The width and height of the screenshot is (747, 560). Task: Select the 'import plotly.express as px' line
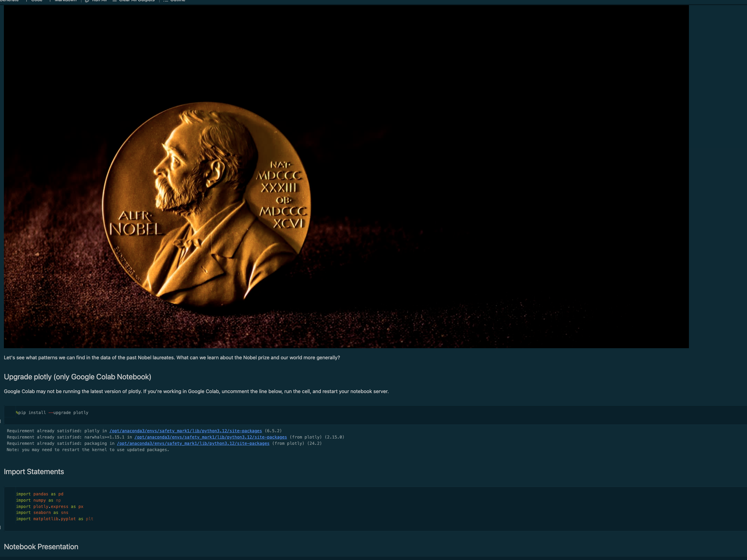(x=50, y=506)
